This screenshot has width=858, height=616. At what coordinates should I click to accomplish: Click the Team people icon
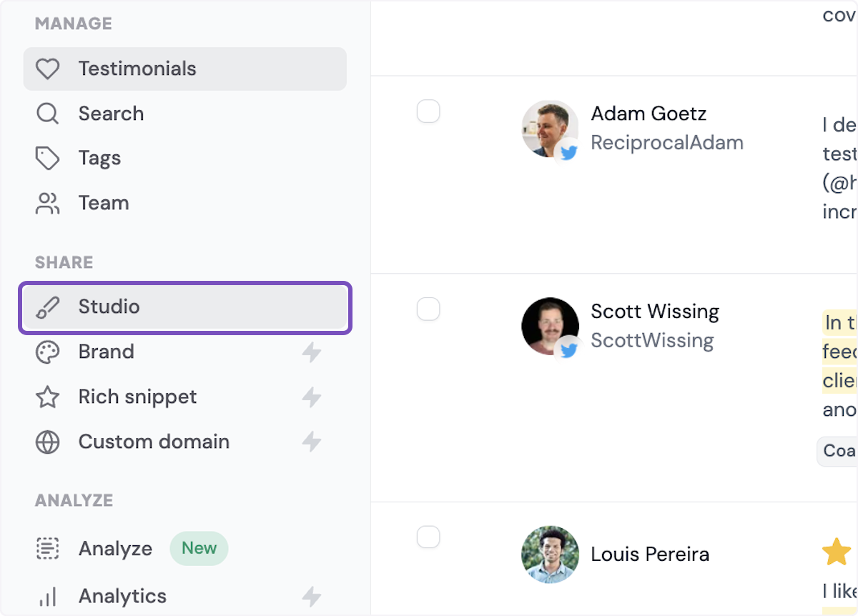pyautogui.click(x=48, y=204)
